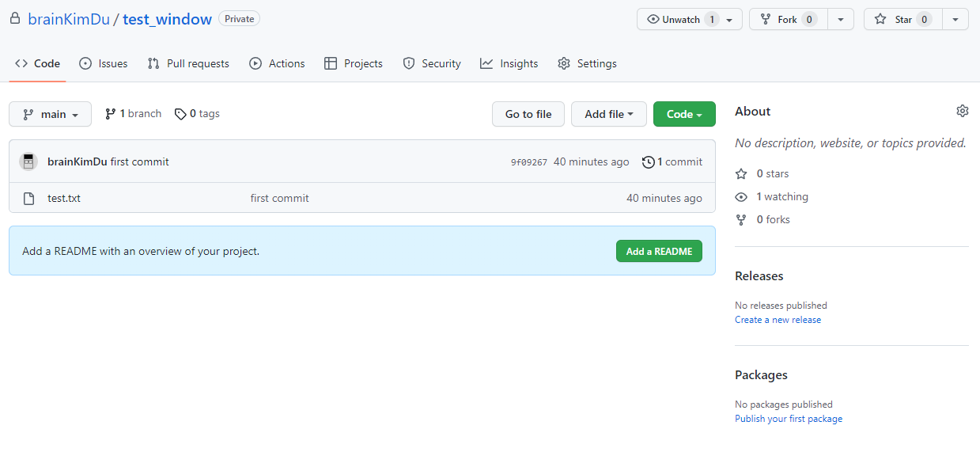This screenshot has height=452, width=980.
Task: Open the first commit message in header row
Action: [140, 161]
